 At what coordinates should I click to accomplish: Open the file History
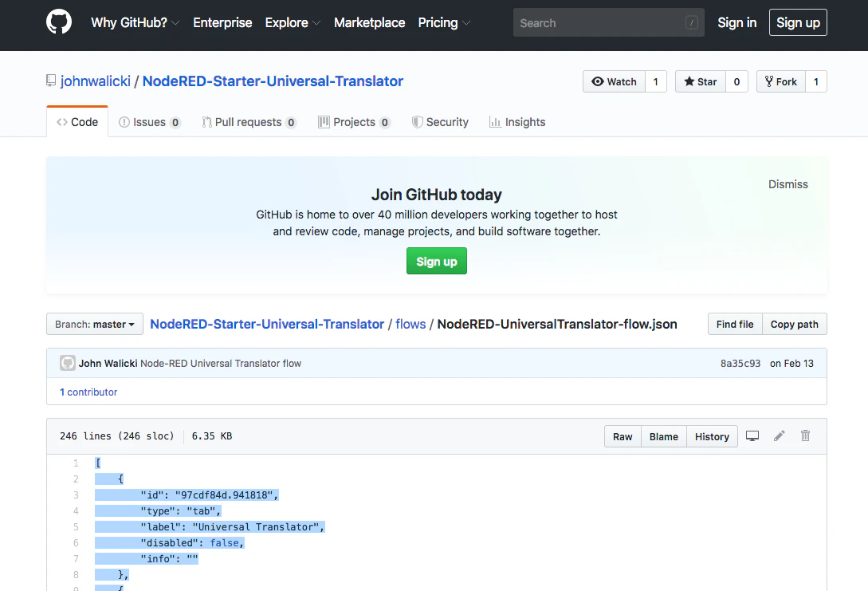coord(712,436)
